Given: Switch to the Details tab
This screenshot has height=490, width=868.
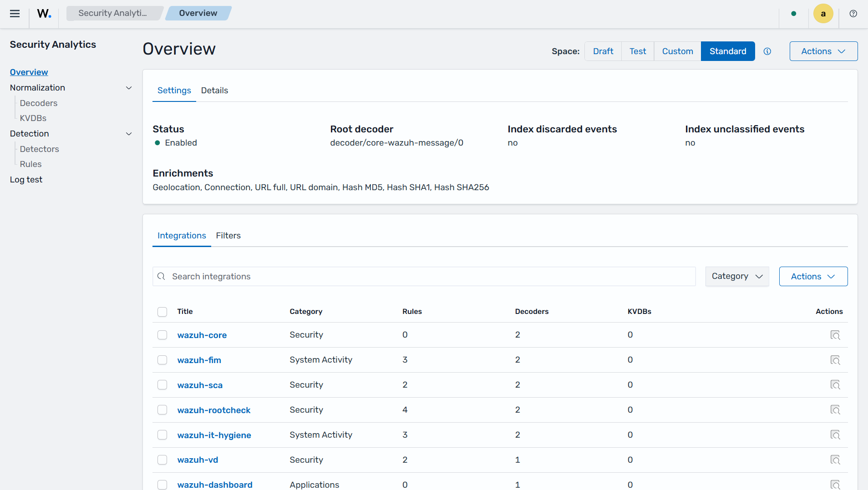Looking at the screenshot, I should pos(214,91).
